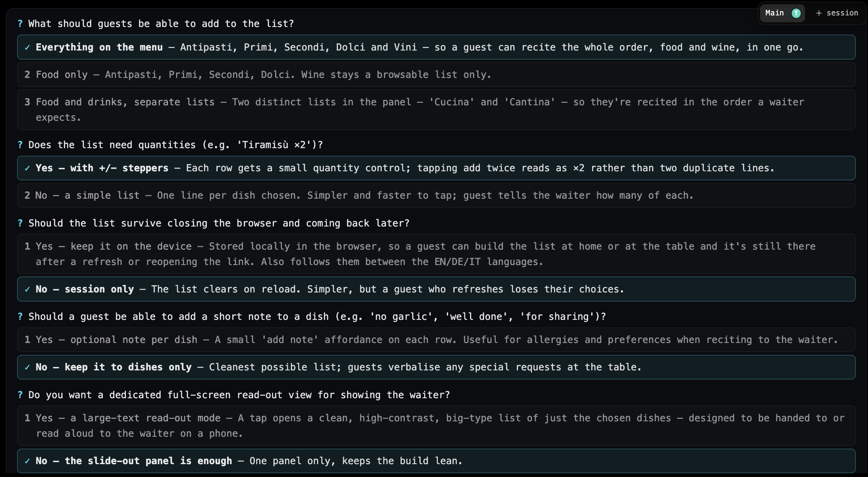
Task: Choose 'Everything on the menu' option
Action: pos(436,47)
